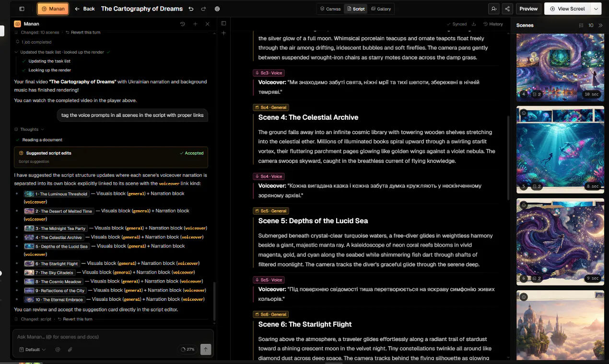This screenshot has height=364, width=609.
Task: Toggle the scenes list view icon
Action: click(581, 25)
